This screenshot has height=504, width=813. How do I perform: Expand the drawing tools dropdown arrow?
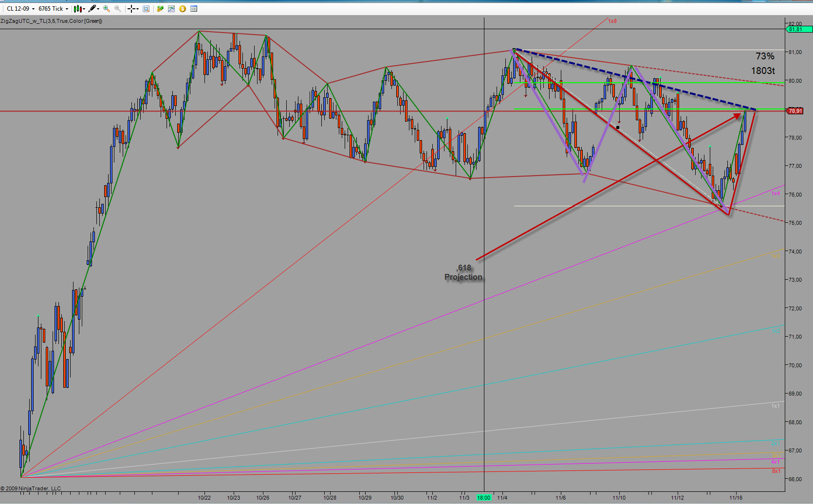(x=98, y=9)
